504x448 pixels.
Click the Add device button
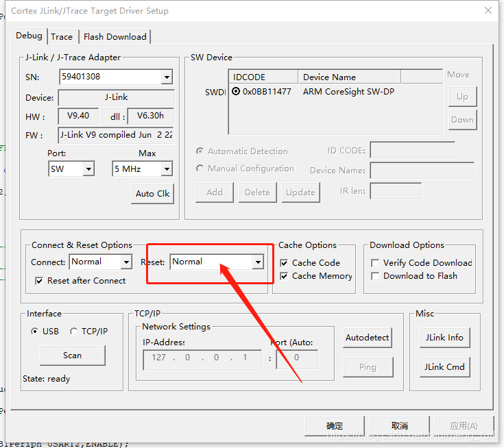pyautogui.click(x=215, y=192)
